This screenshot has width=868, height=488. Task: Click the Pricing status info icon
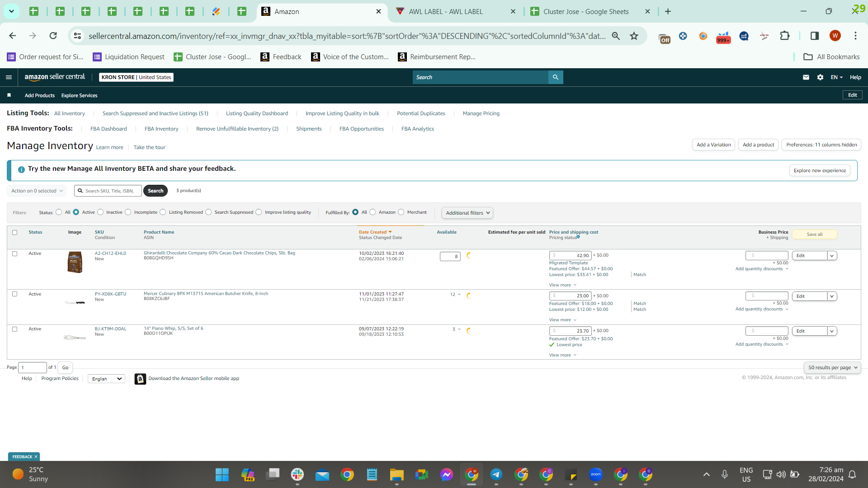578,237
